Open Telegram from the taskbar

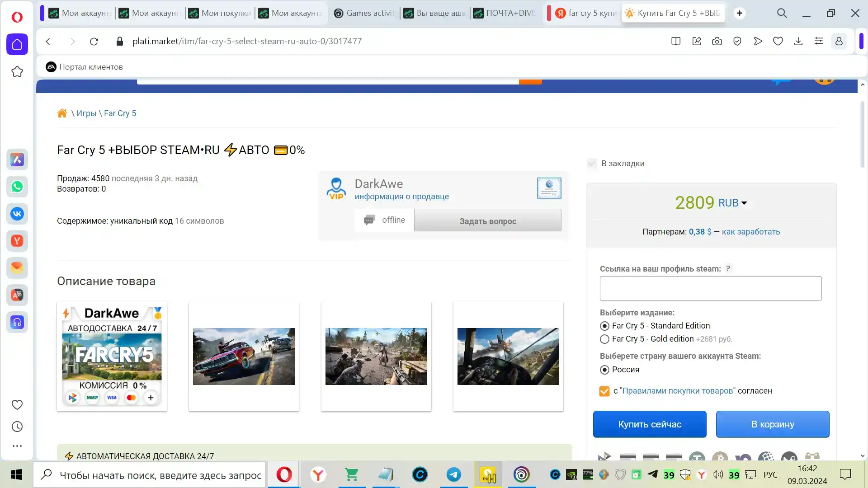click(x=454, y=474)
